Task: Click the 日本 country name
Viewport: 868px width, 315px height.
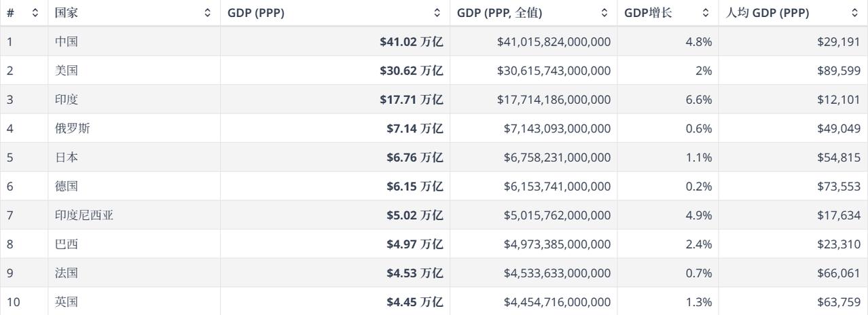Action: click(67, 157)
